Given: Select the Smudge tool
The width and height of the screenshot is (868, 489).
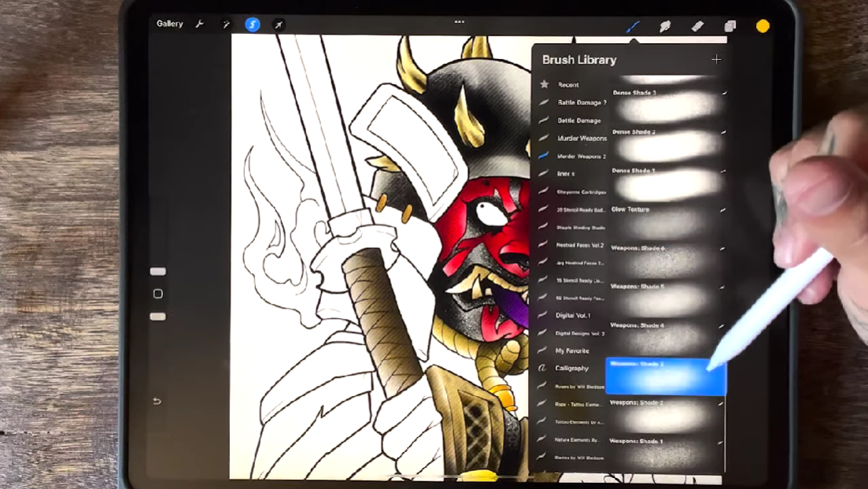Looking at the screenshot, I should pos(665,26).
